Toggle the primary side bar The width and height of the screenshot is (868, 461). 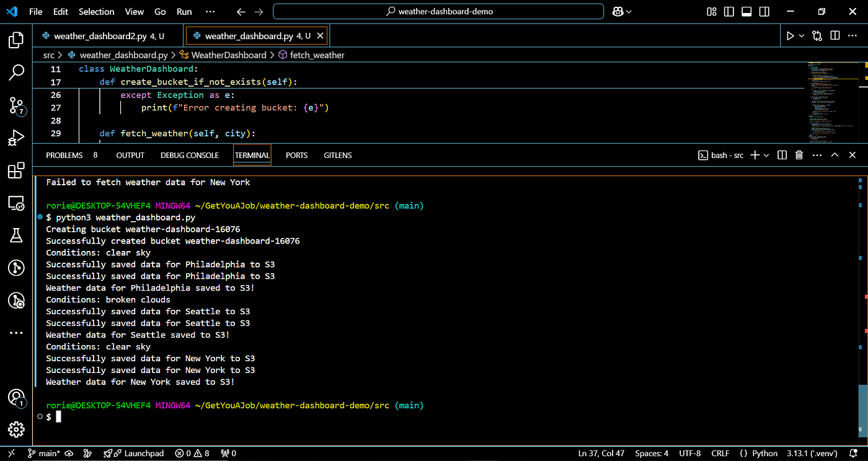(x=729, y=12)
